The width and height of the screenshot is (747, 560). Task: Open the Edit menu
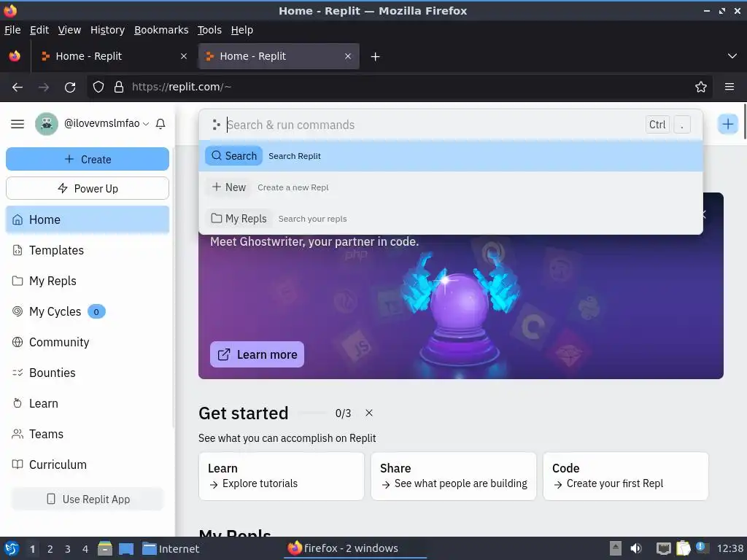point(39,30)
